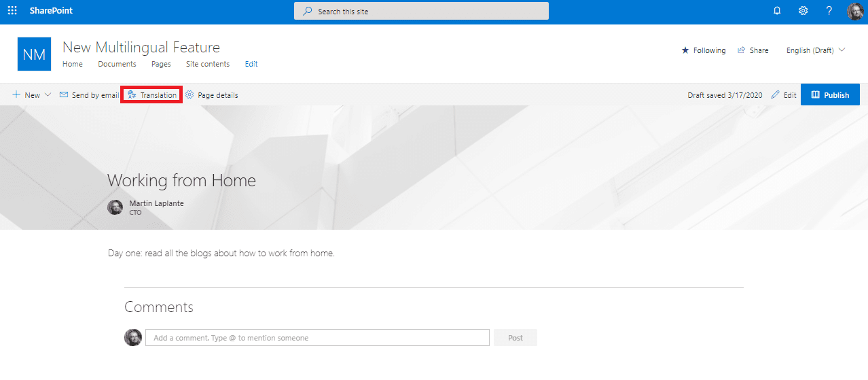868x380 pixels.
Task: Click the Add a comment field
Action: [x=317, y=338]
